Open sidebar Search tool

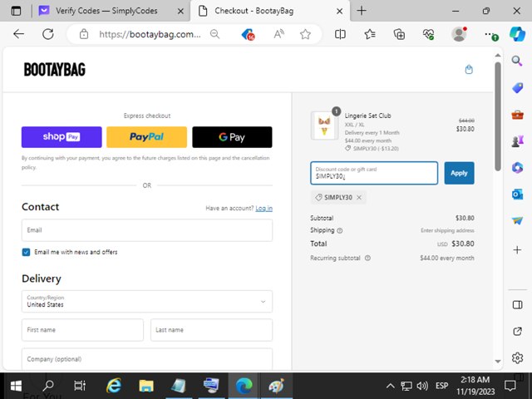(x=517, y=61)
